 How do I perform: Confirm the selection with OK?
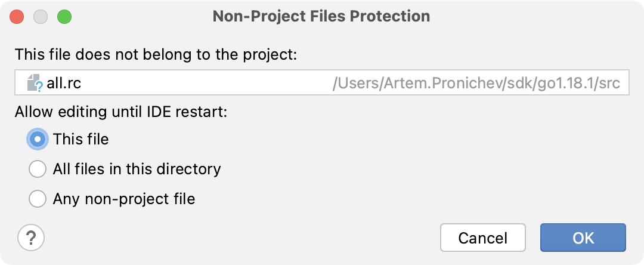(x=583, y=238)
